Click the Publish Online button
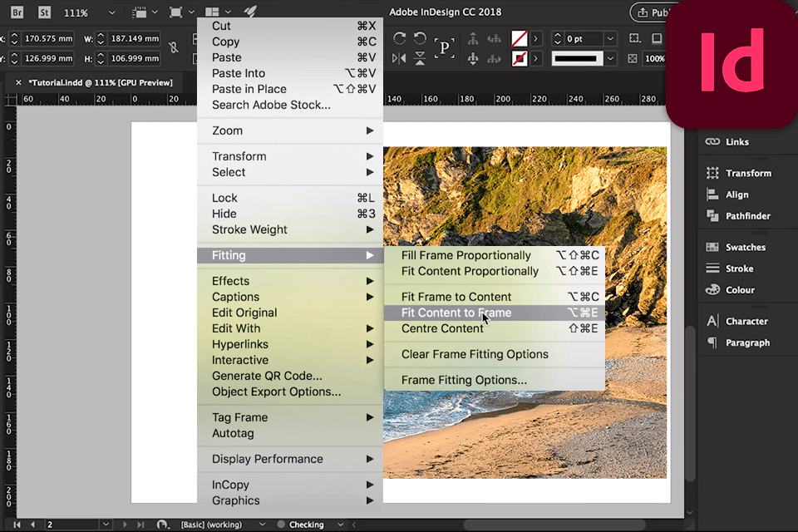The height and width of the screenshot is (532, 798). tap(653, 12)
